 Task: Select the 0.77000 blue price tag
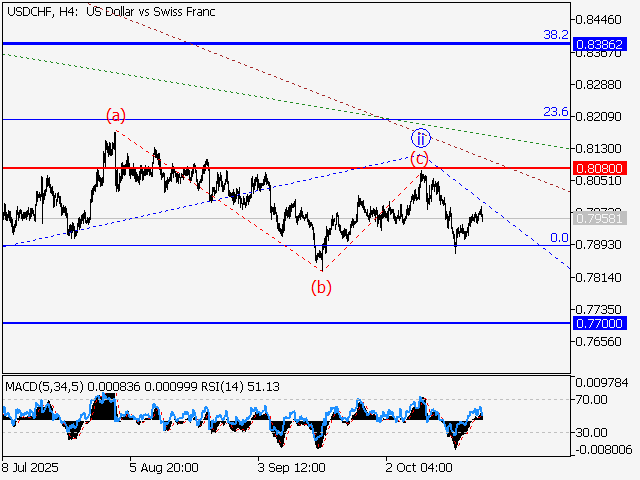click(x=600, y=323)
